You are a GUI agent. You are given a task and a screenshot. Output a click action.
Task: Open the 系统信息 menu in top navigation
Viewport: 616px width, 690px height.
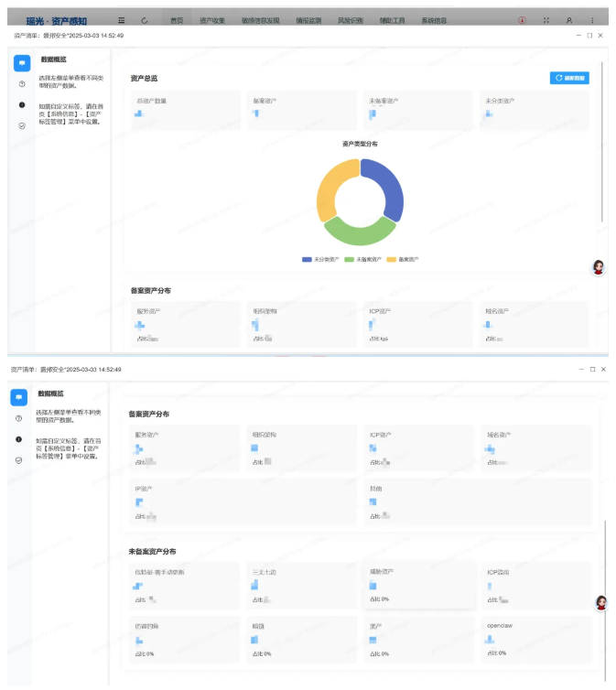point(434,19)
